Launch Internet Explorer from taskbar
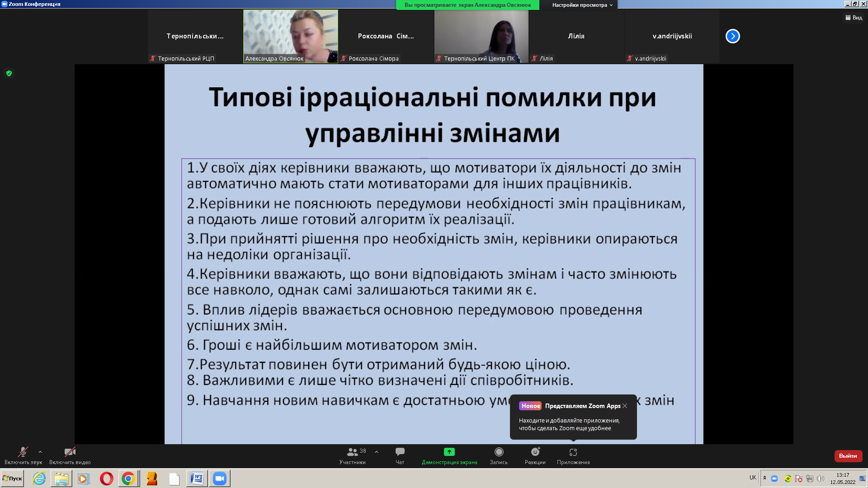The image size is (868, 488). pos(39,478)
